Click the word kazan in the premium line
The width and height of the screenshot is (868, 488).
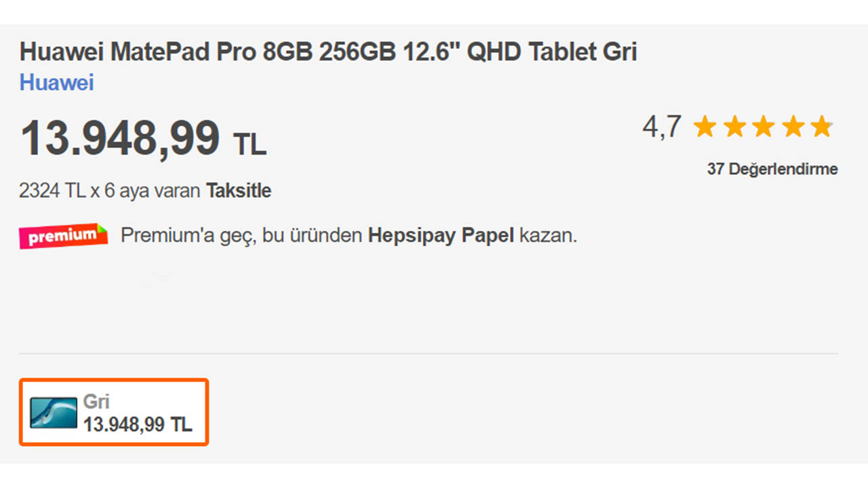coord(548,236)
